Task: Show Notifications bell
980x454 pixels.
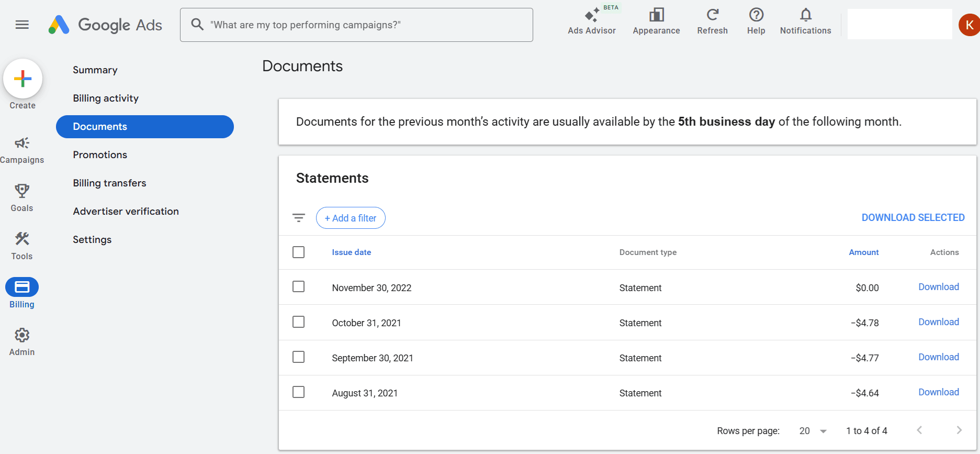Action: click(x=805, y=21)
